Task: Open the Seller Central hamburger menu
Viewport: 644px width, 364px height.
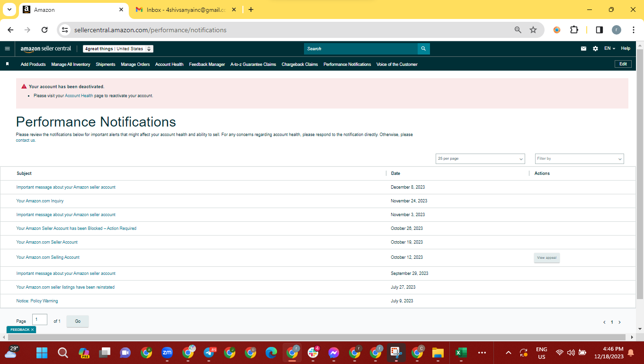Action: pyautogui.click(x=7, y=48)
